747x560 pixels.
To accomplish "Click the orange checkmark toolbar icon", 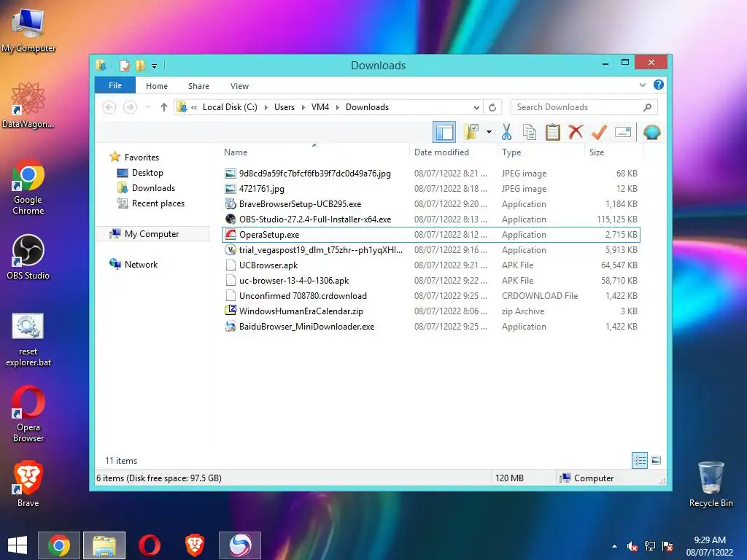I will pyautogui.click(x=599, y=132).
